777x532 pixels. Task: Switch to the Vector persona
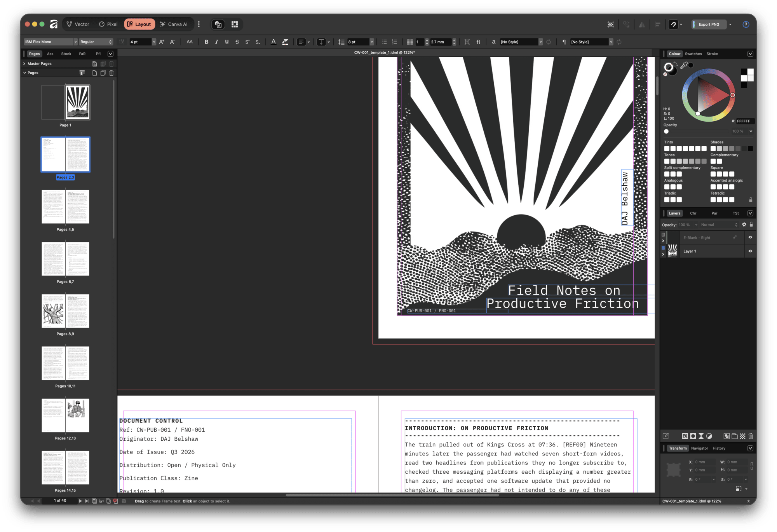(78, 24)
